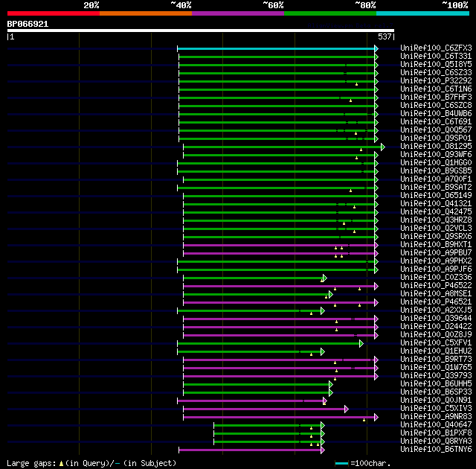Click label UniRef100_C5XFV1
The height and width of the screenshot is (469, 476).
[x=436, y=343]
